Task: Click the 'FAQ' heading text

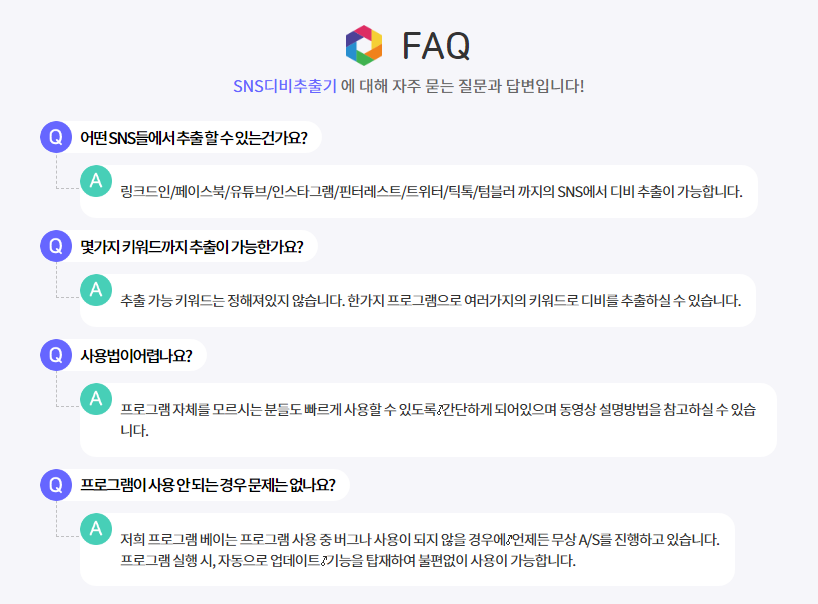Action: point(436,45)
